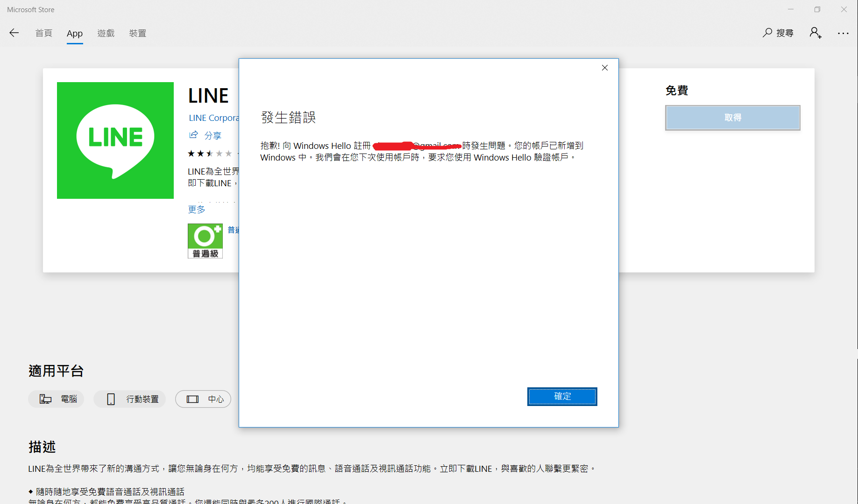This screenshot has width=858, height=504.
Task: Click the 分享 share icon
Action: pos(193,135)
